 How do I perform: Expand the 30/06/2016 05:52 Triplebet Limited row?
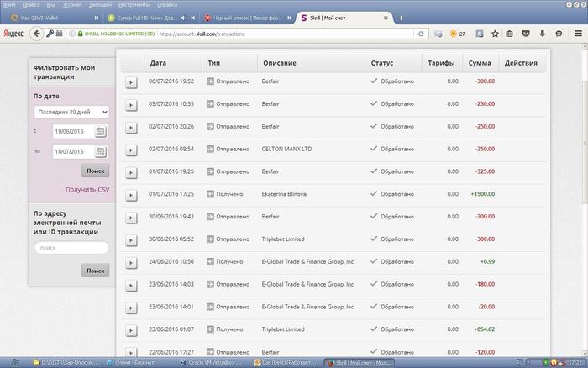(x=131, y=240)
